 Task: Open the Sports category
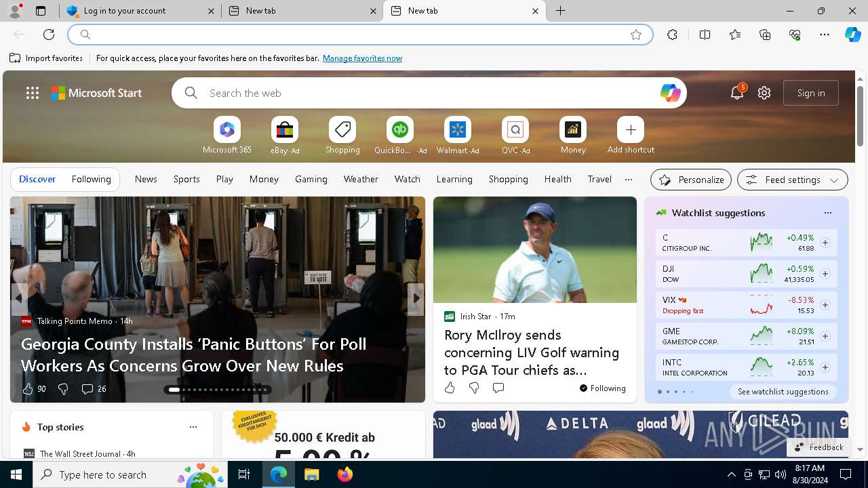pos(186,180)
